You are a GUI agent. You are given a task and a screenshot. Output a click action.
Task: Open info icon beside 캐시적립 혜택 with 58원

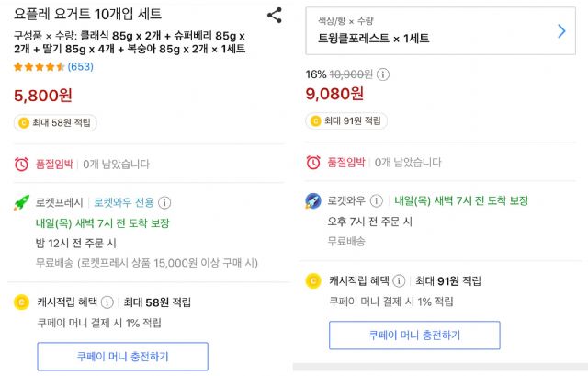[x=107, y=302]
